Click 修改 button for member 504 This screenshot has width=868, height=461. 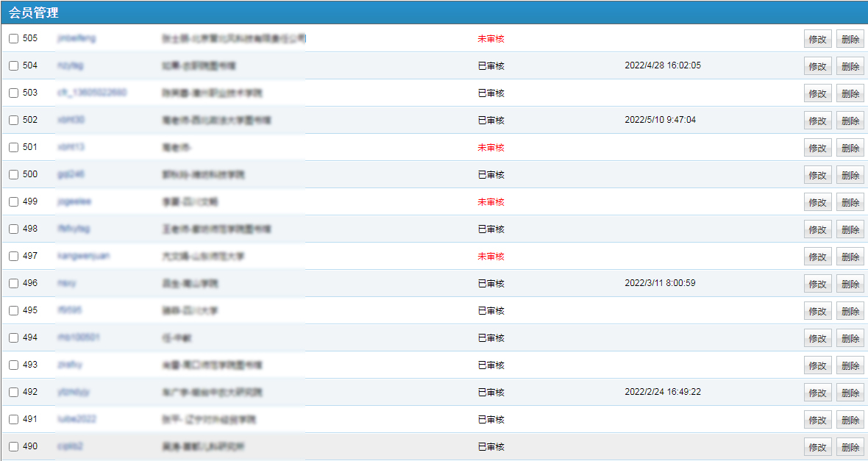[x=817, y=66]
